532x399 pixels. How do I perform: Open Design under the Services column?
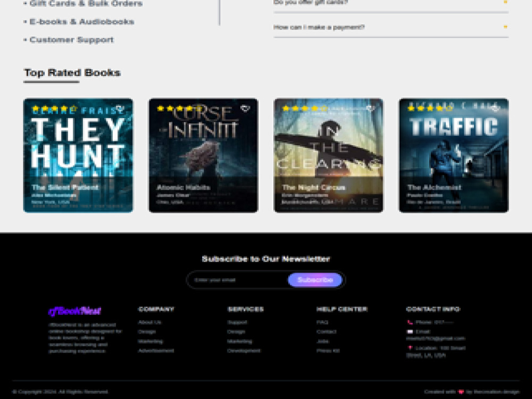tap(236, 332)
